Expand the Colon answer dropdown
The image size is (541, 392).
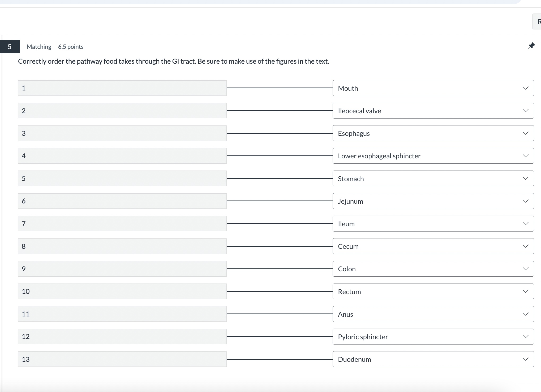click(x=526, y=269)
